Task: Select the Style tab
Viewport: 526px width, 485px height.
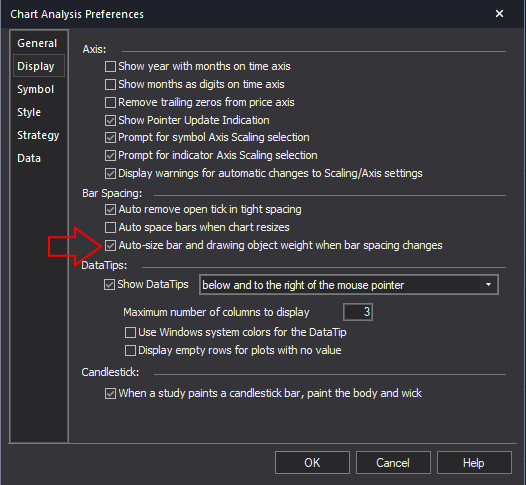Action: (29, 112)
